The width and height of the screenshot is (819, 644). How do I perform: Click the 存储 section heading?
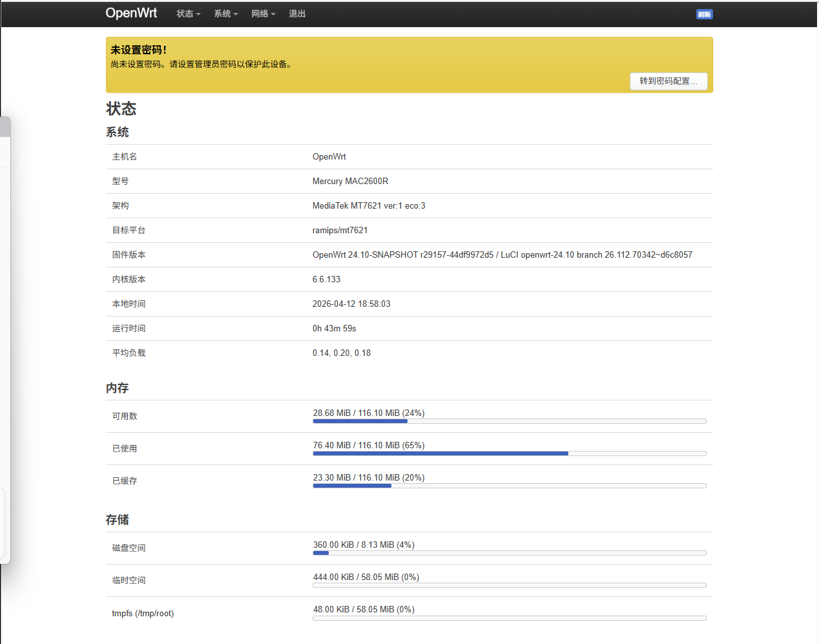click(x=118, y=519)
